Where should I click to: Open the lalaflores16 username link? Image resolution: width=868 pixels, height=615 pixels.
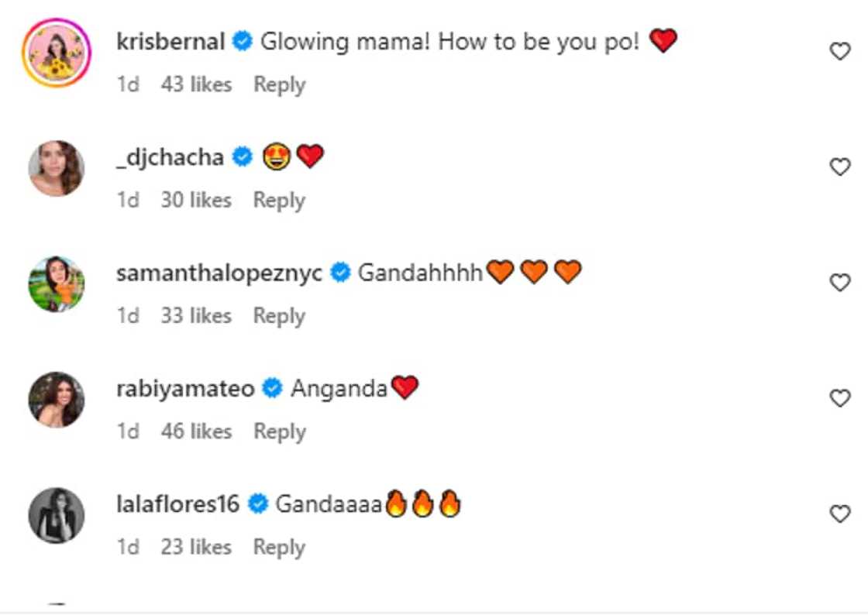[x=178, y=504]
